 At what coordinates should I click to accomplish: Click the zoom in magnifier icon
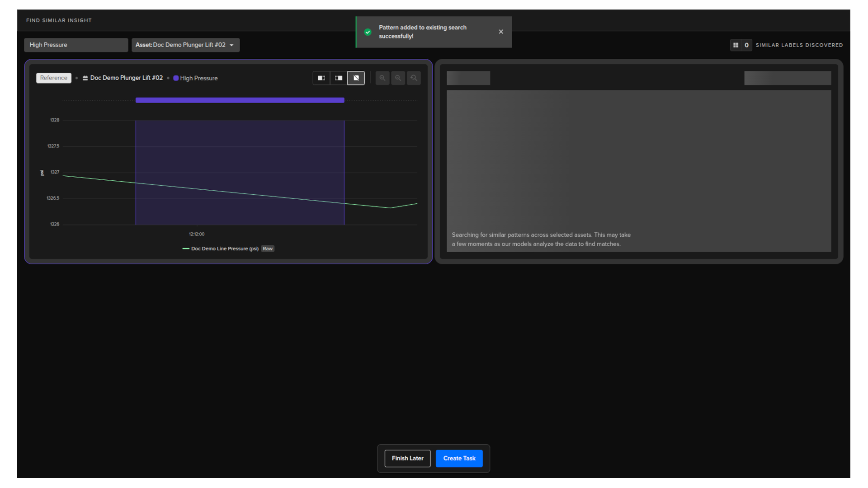click(x=382, y=78)
